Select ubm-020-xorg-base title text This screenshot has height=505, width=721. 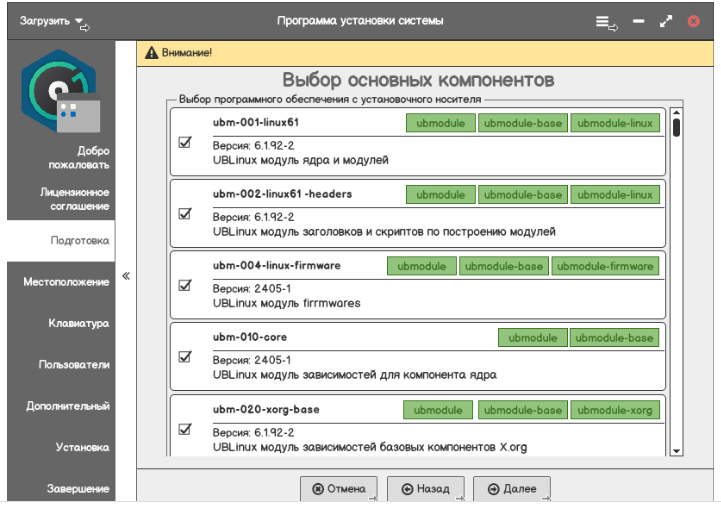266,409
